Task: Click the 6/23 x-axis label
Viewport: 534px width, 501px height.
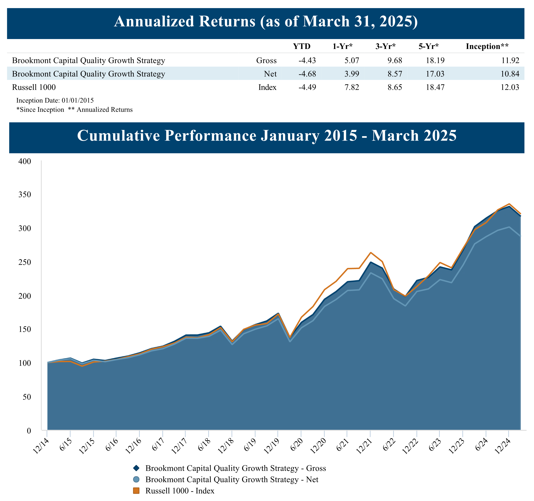Action: coord(435,444)
